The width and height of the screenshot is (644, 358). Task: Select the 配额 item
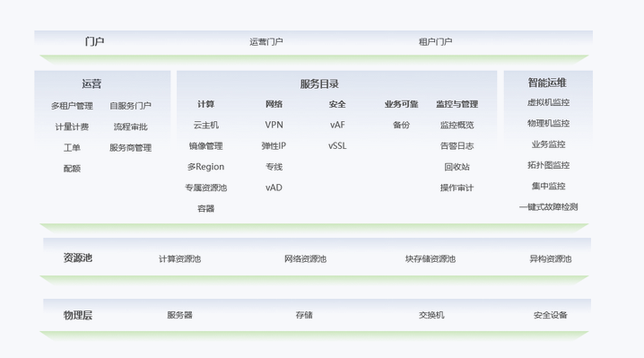pyautogui.click(x=72, y=168)
